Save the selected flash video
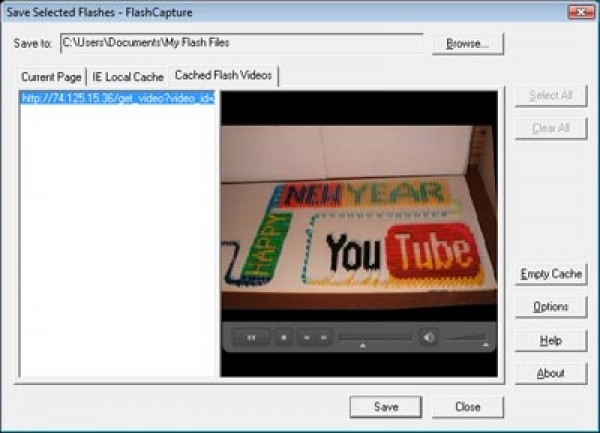The height and width of the screenshot is (433, 600). (386, 407)
